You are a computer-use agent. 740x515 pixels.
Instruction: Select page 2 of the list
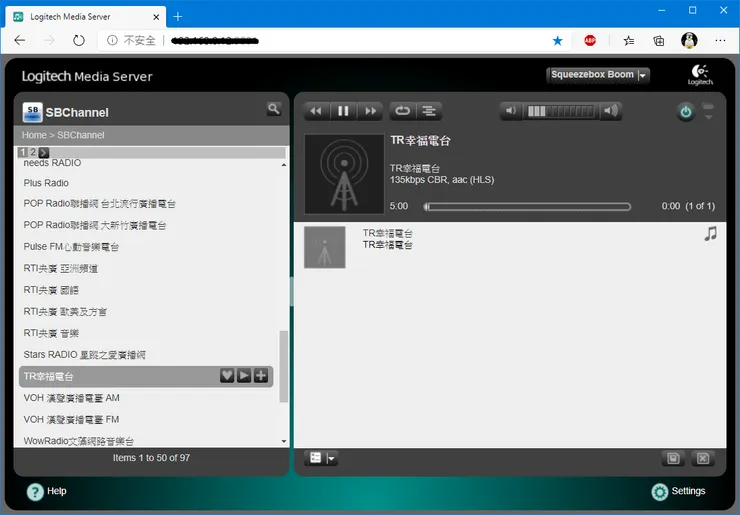click(x=33, y=152)
